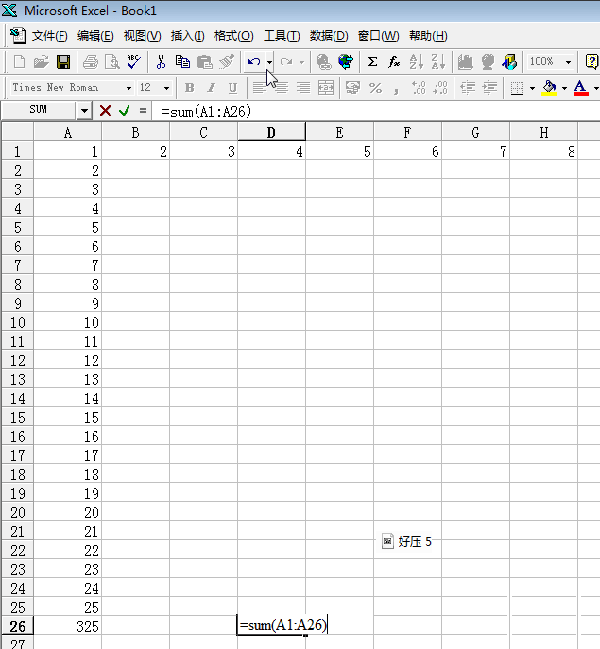Open the Fill Color dropdown arrow

tap(564, 88)
